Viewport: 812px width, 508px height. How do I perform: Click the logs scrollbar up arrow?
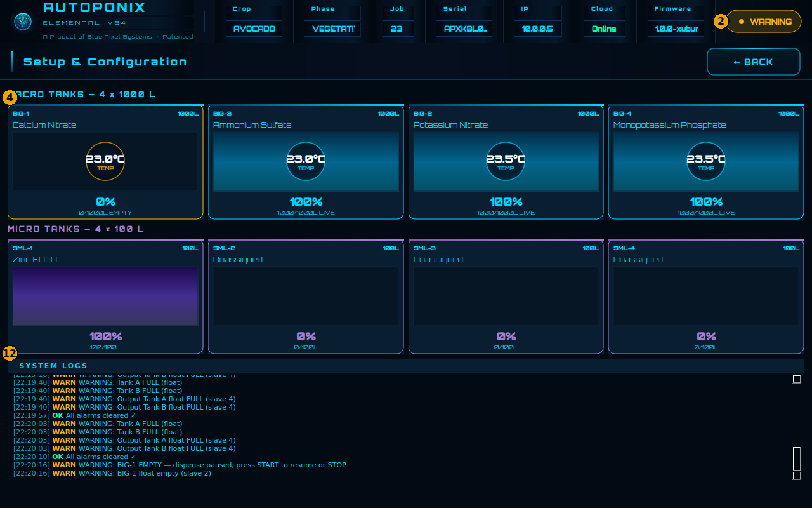(797, 379)
